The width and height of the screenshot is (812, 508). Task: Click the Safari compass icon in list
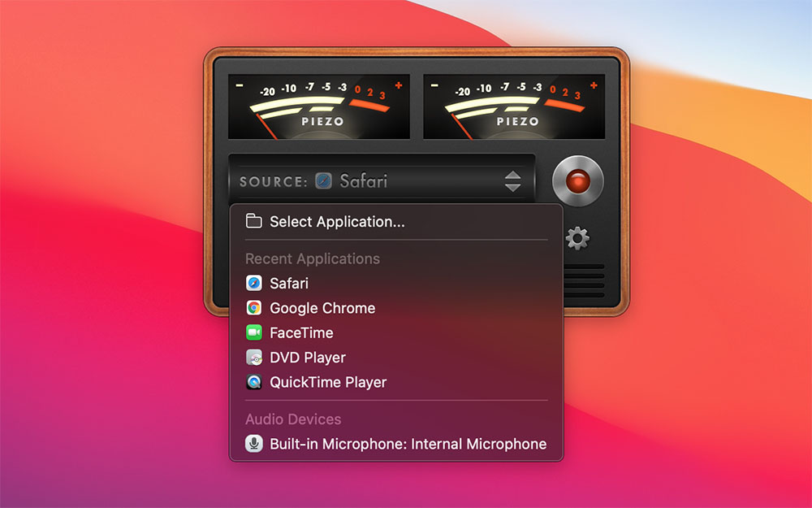coord(253,283)
